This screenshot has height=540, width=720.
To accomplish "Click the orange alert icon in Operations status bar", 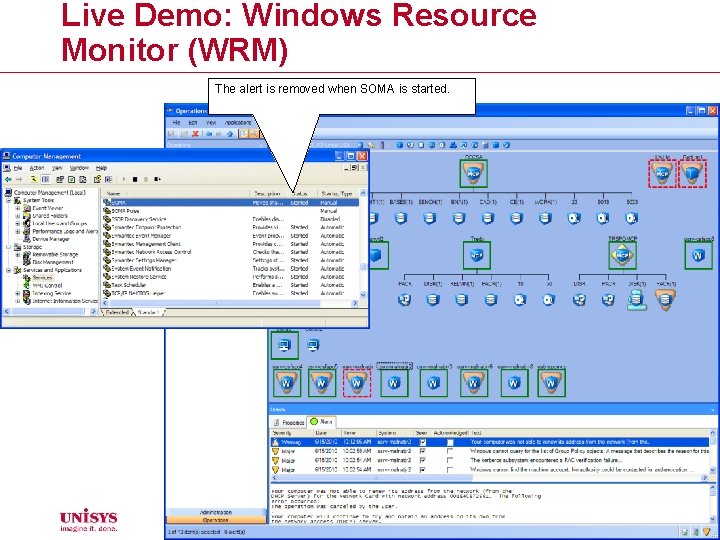I will pos(707,532).
